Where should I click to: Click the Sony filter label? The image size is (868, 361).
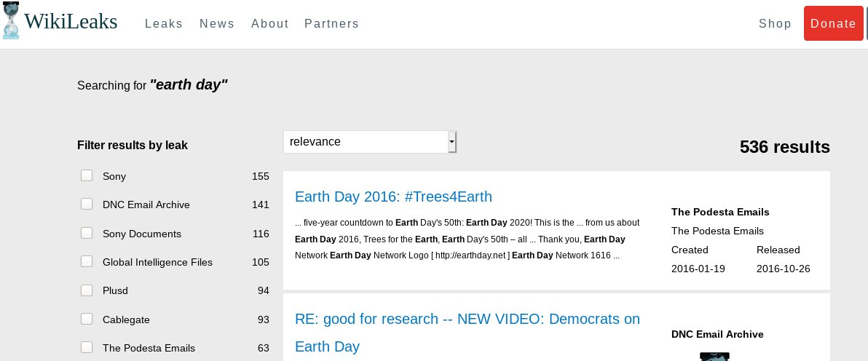coord(114,177)
